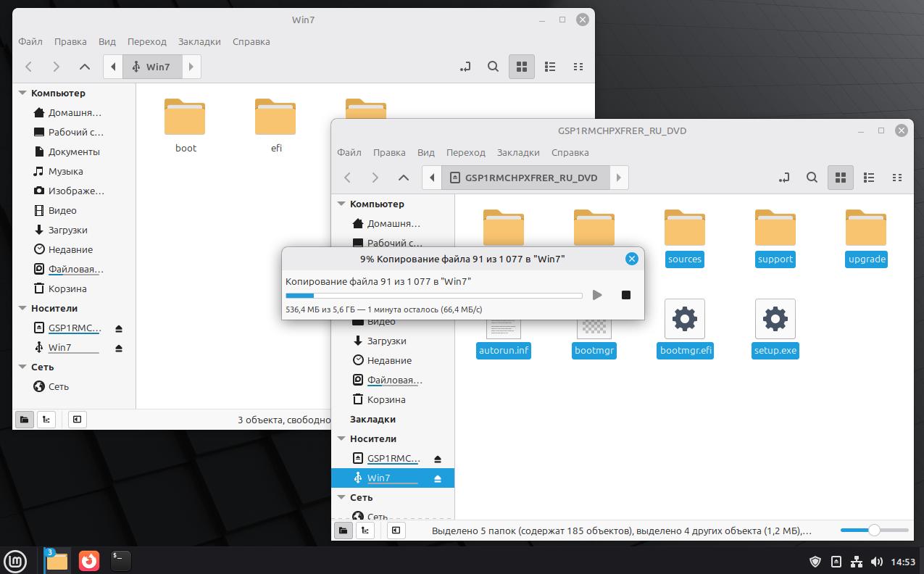924x574 pixels.
Task: Open Закладки menu in Win7 window
Action: pos(199,41)
